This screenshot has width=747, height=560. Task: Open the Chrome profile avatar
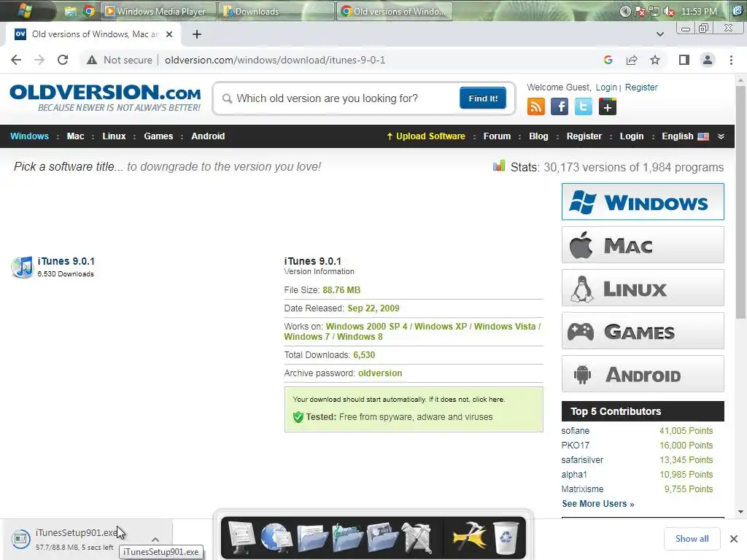tap(708, 60)
